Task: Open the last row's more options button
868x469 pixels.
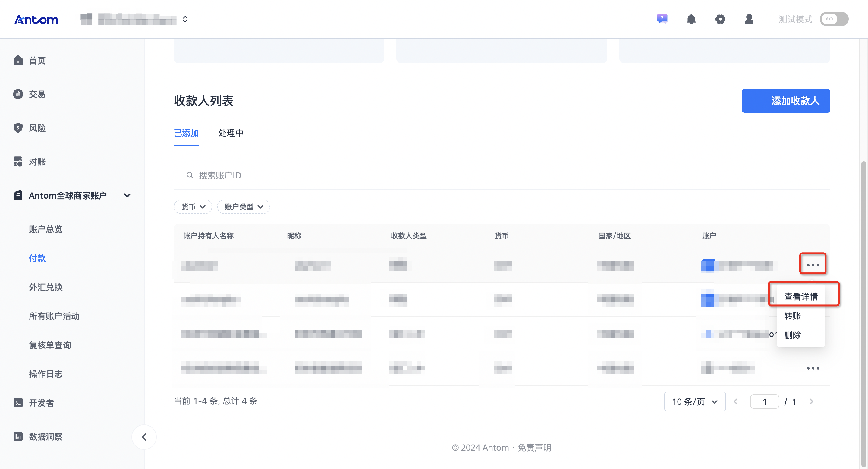Action: [813, 368]
